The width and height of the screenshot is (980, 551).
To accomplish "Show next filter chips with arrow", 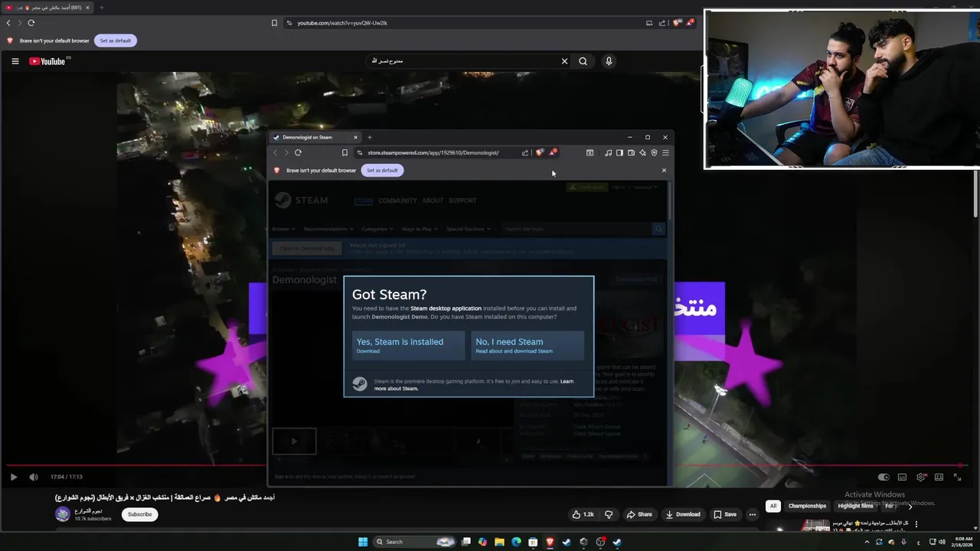I will click(x=910, y=506).
